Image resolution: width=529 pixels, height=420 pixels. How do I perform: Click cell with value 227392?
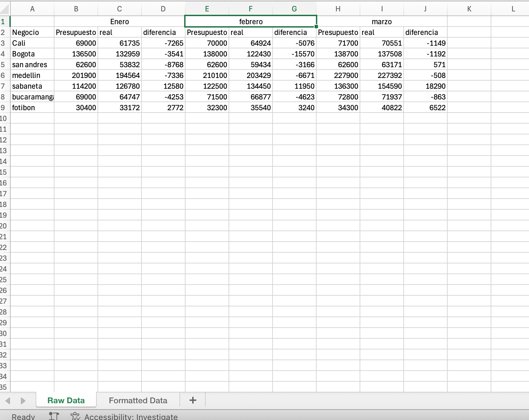click(382, 75)
